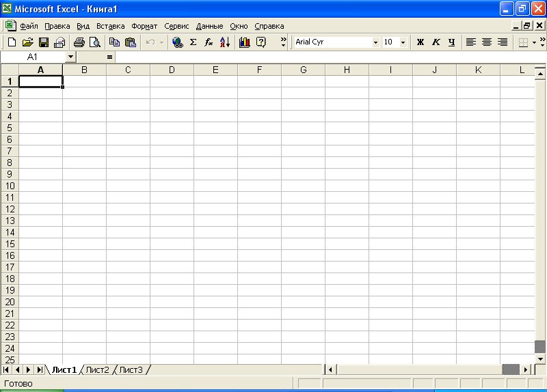
Task: Open the Undo history dropdown arrow
Action: pos(161,42)
